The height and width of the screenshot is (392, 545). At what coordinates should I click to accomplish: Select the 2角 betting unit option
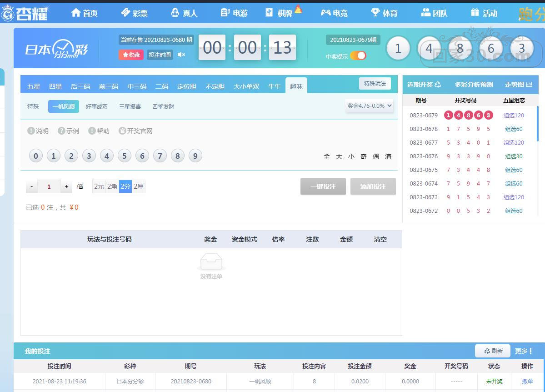point(112,186)
